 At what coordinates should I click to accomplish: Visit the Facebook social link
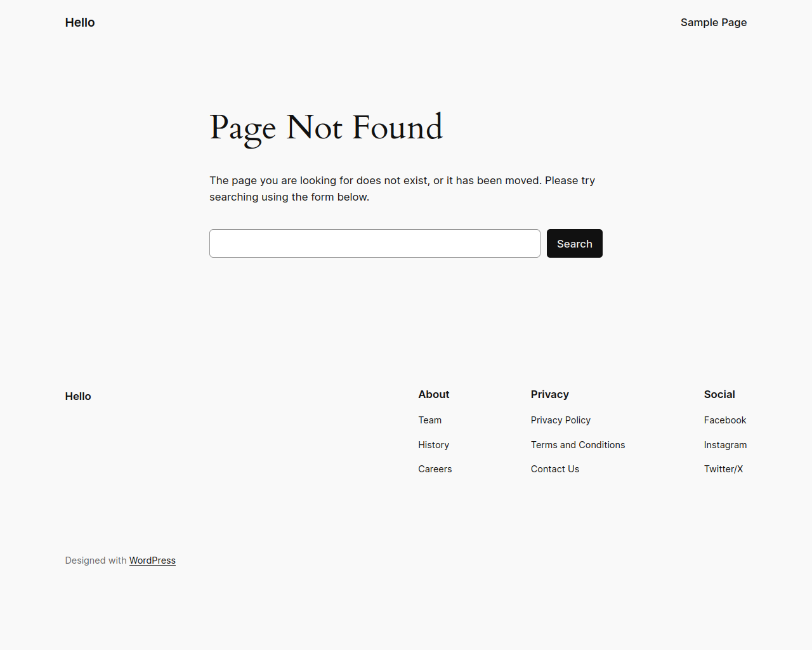[725, 420]
